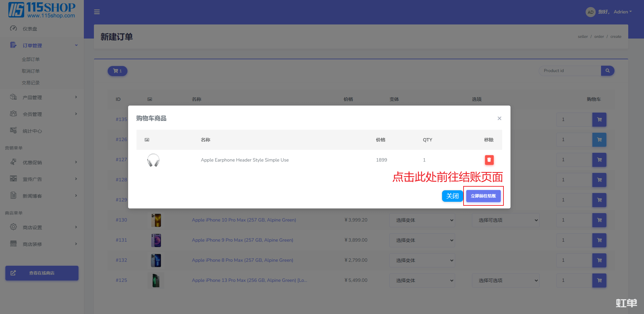Screen dimensions: 644x314
Task: Remove Apple Earphone with trash icon
Action: [x=489, y=160]
